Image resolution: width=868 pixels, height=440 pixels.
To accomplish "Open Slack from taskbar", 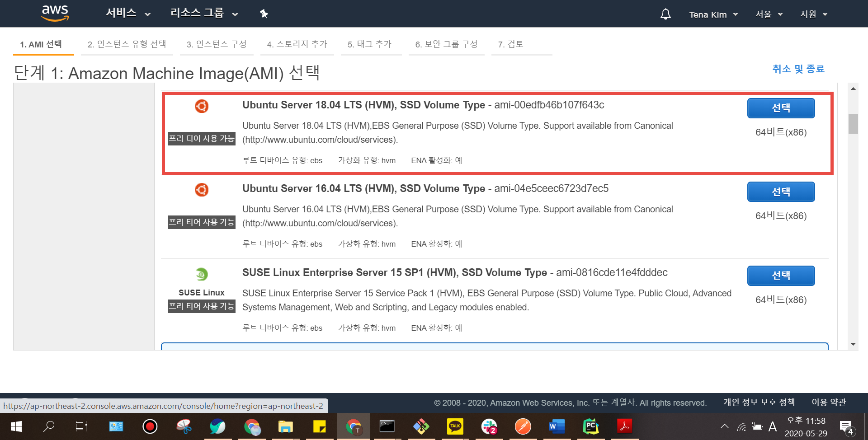I will (489, 426).
